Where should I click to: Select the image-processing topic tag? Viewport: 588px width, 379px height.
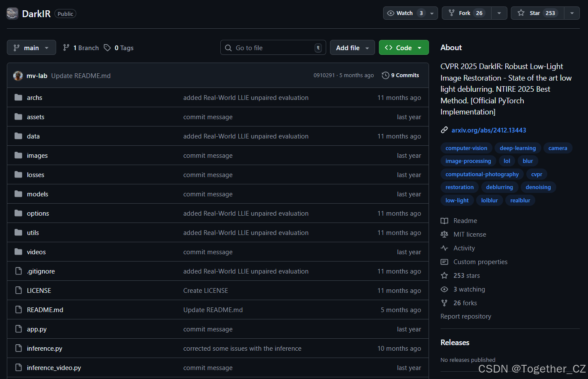coord(468,161)
